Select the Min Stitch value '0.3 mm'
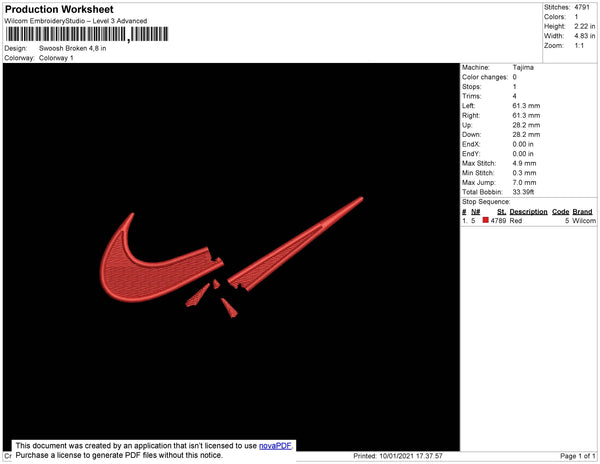 click(x=524, y=173)
